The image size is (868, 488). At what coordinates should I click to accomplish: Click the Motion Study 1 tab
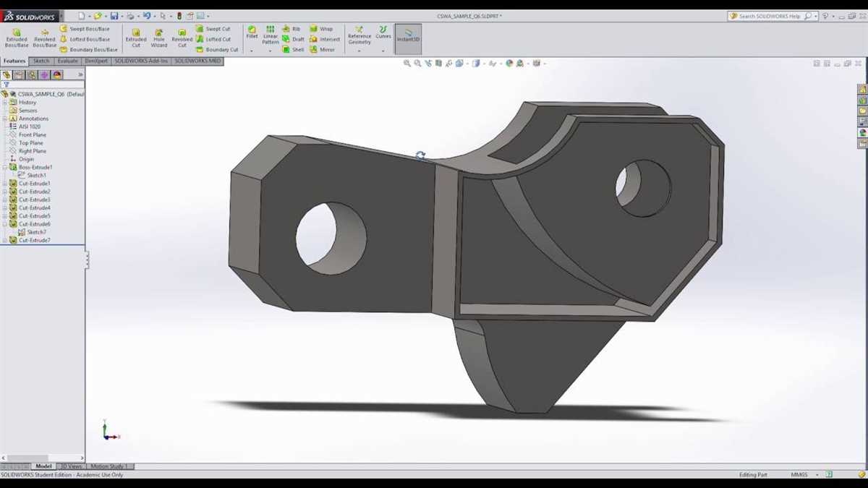coord(109,467)
